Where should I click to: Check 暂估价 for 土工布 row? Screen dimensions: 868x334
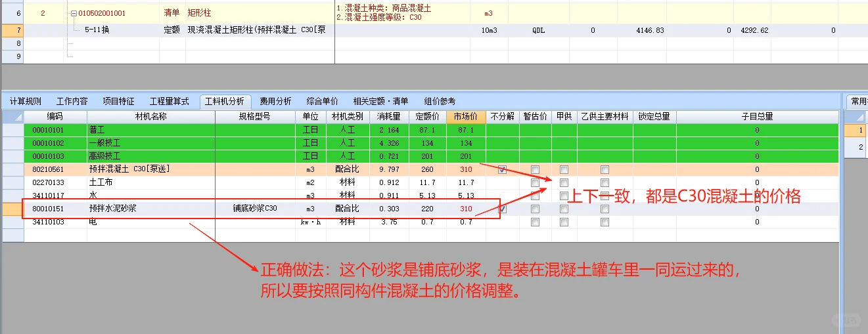click(x=535, y=182)
